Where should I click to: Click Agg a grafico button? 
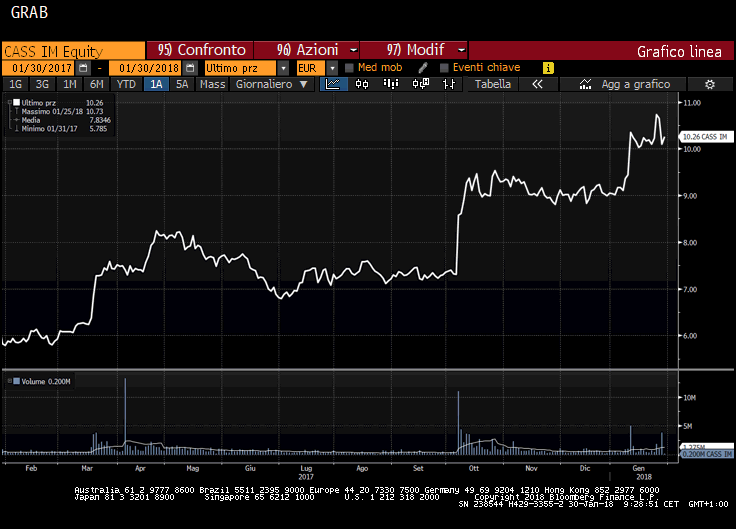coord(635,85)
